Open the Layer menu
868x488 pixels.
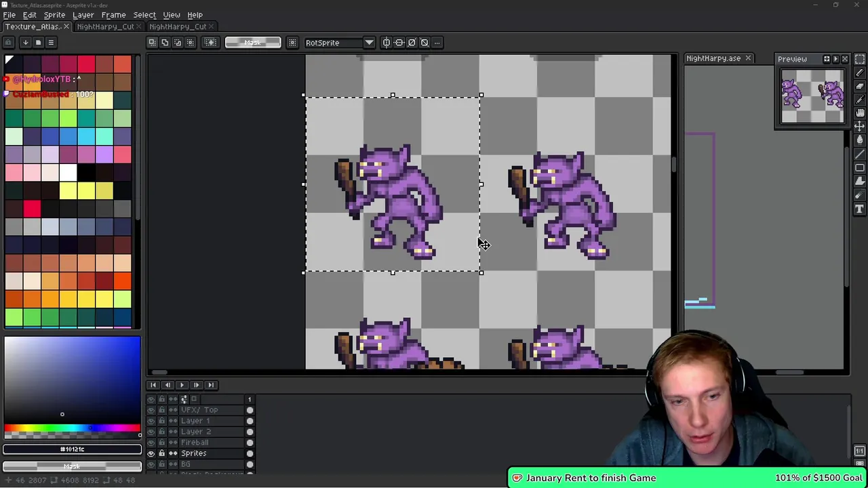(x=83, y=15)
